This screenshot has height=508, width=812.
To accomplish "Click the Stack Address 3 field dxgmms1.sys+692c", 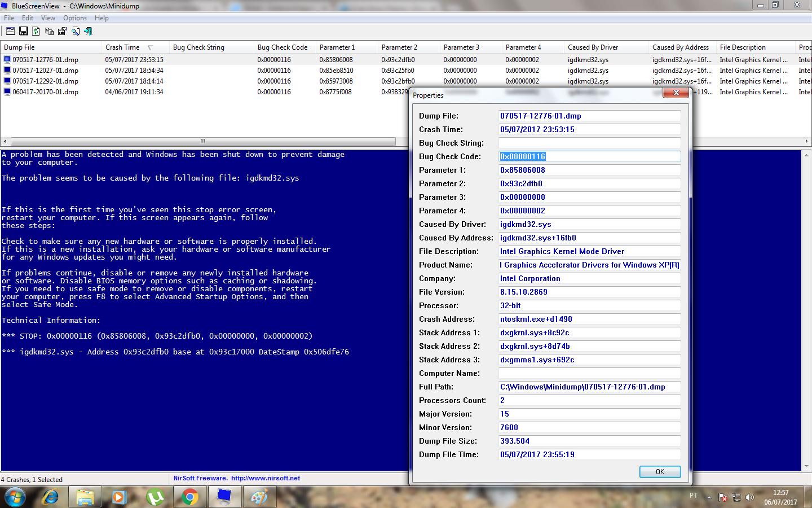I will 589,360.
